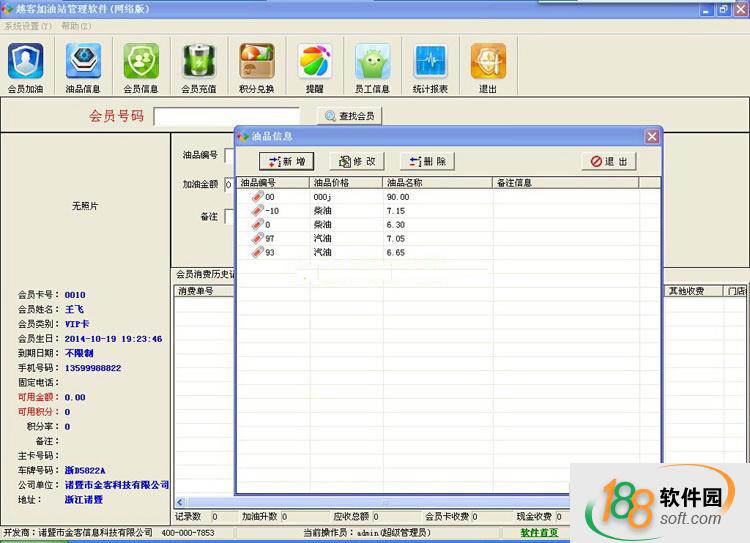Select the cell showing 6.65

[396, 252]
